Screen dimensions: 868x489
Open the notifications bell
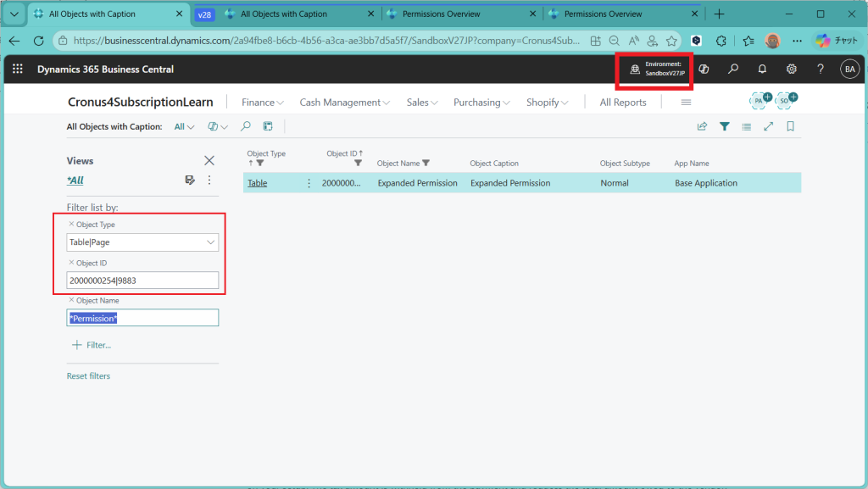coord(762,69)
